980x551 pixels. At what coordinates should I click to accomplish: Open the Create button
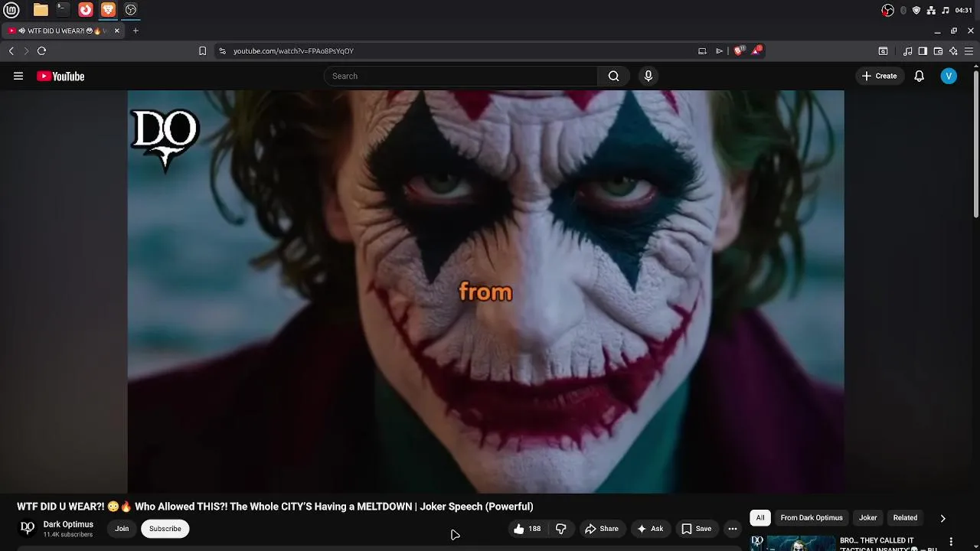(879, 76)
